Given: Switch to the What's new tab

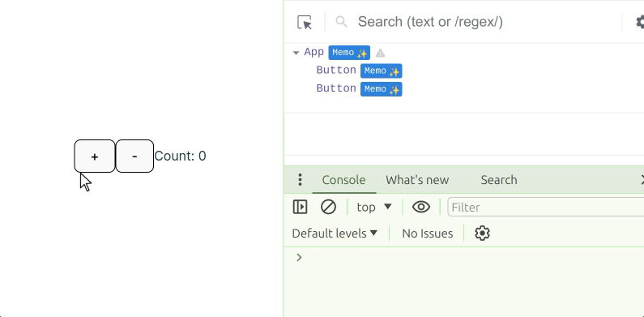Looking at the screenshot, I should [x=417, y=180].
